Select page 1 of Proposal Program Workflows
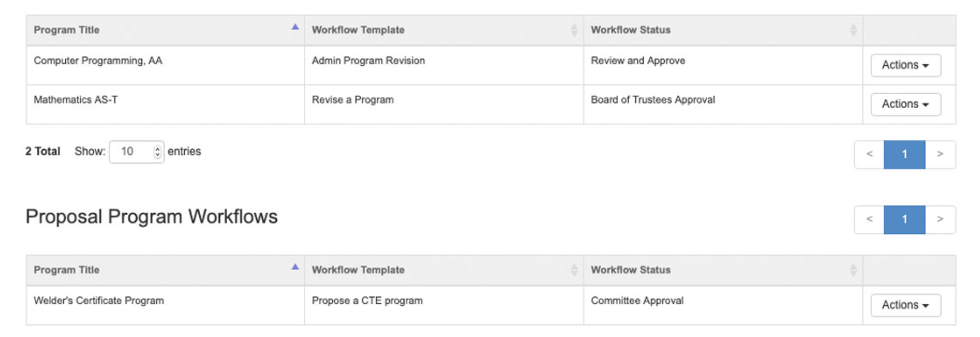This screenshot has width=980, height=337. [904, 219]
